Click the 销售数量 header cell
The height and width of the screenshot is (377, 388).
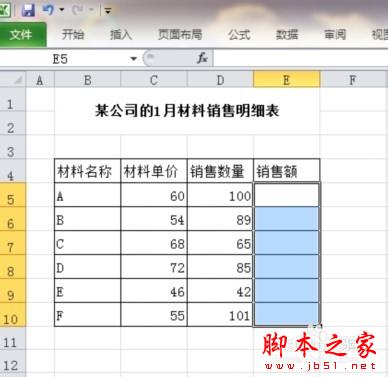point(220,171)
